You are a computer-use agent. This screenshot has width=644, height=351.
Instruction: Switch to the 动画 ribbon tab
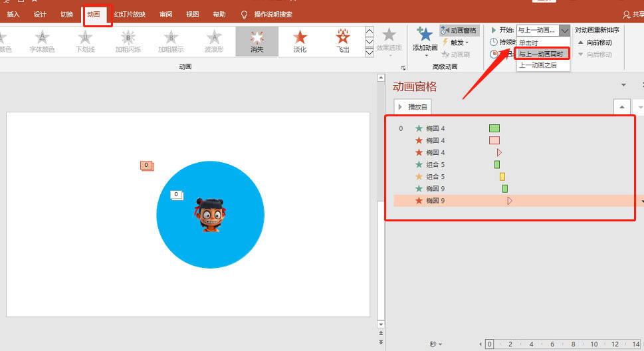94,15
